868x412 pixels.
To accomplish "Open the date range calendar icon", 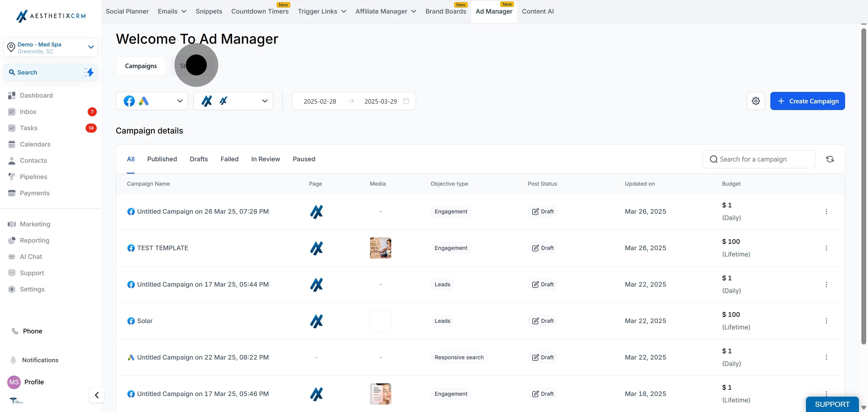I will click(x=406, y=101).
